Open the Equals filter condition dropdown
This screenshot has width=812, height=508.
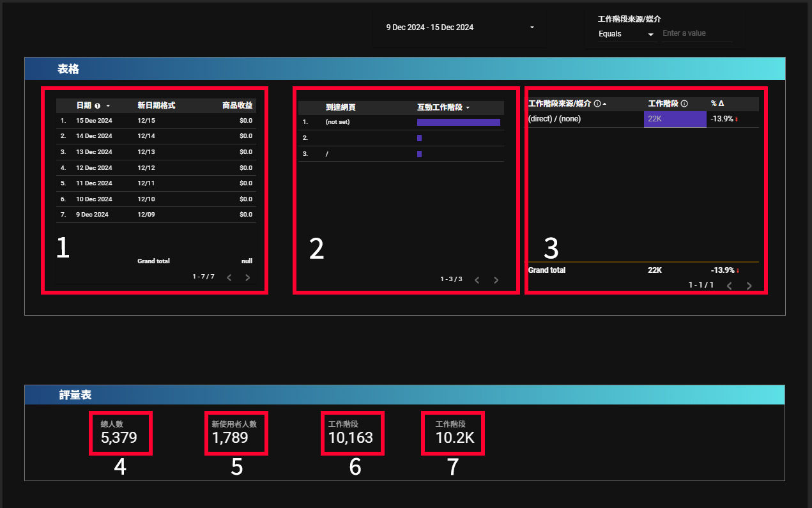[626, 34]
